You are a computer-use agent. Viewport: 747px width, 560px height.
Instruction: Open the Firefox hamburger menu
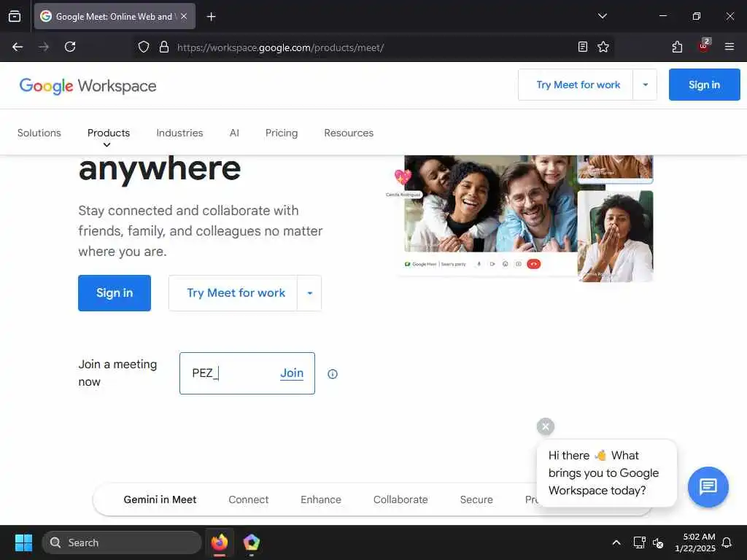click(x=729, y=47)
